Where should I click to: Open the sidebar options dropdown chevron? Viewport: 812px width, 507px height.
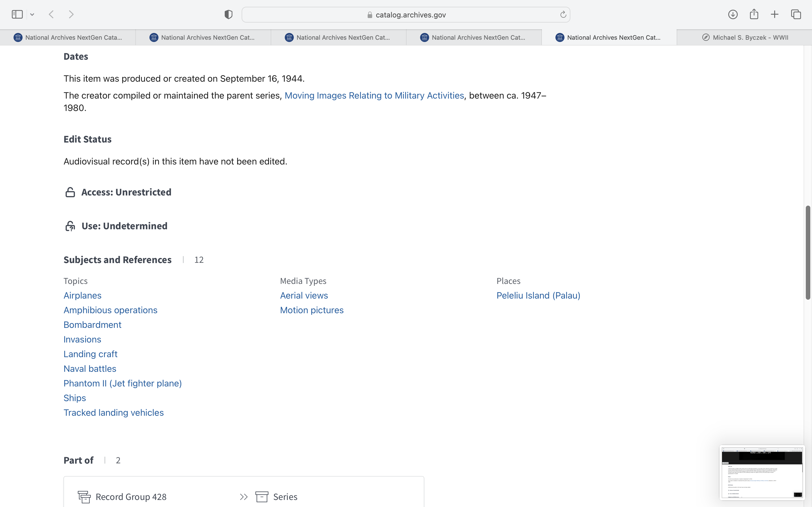coord(32,14)
